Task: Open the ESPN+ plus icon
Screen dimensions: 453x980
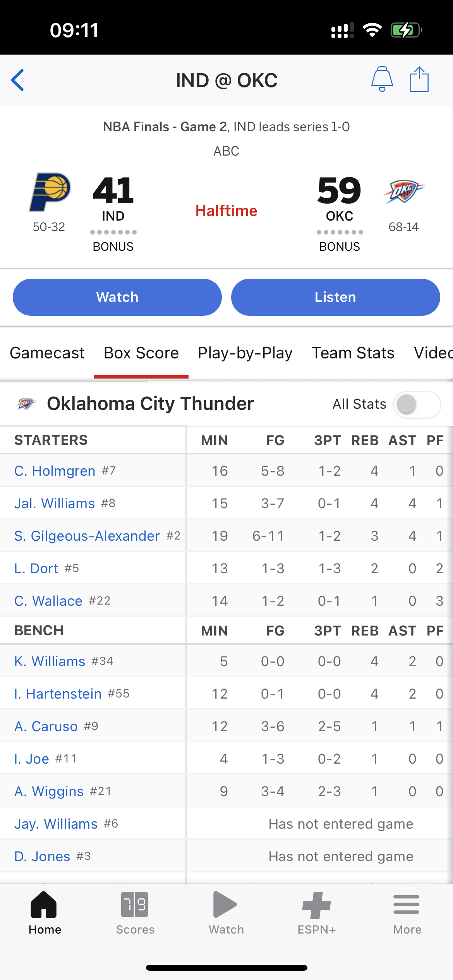Action: pos(316,905)
